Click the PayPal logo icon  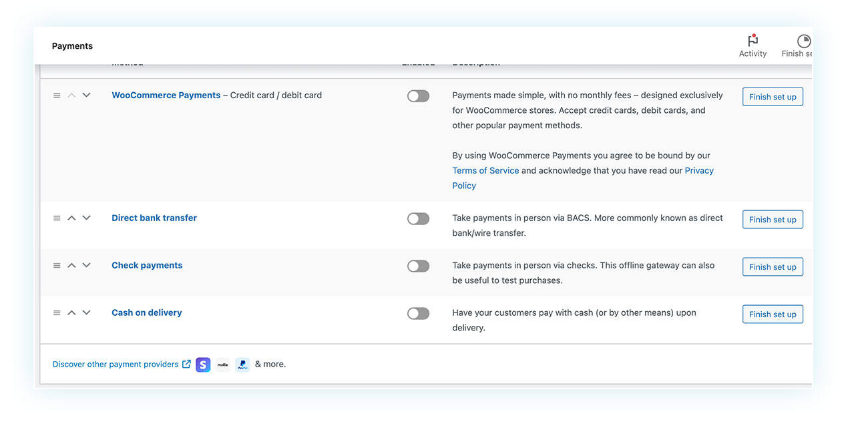pyautogui.click(x=242, y=365)
